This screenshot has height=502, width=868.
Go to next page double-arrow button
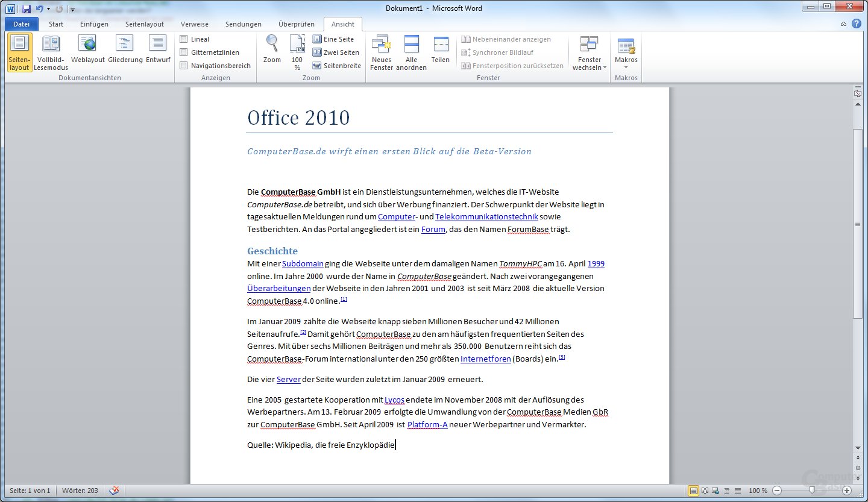coord(858,477)
